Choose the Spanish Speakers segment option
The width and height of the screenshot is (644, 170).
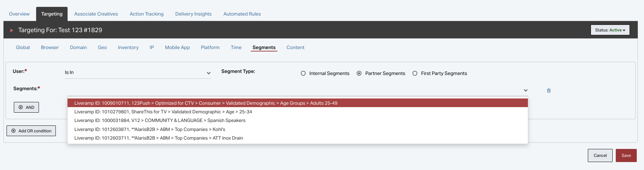click(298, 121)
